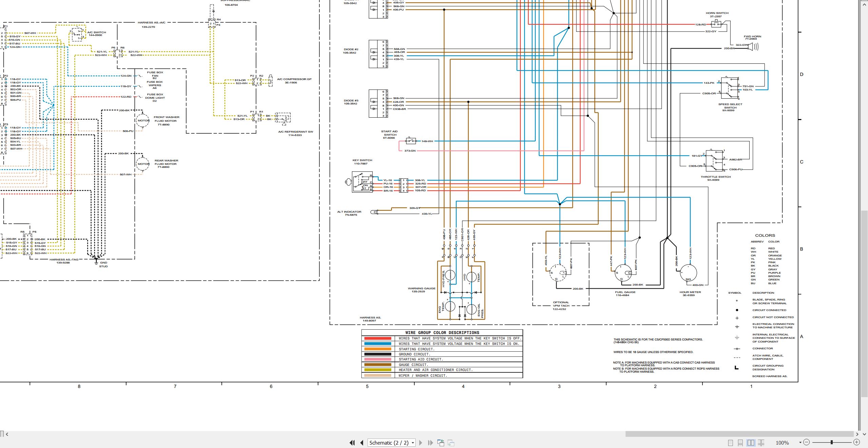
Task: Click the GROUND CIRCUIT legend text
Action: click(414, 354)
